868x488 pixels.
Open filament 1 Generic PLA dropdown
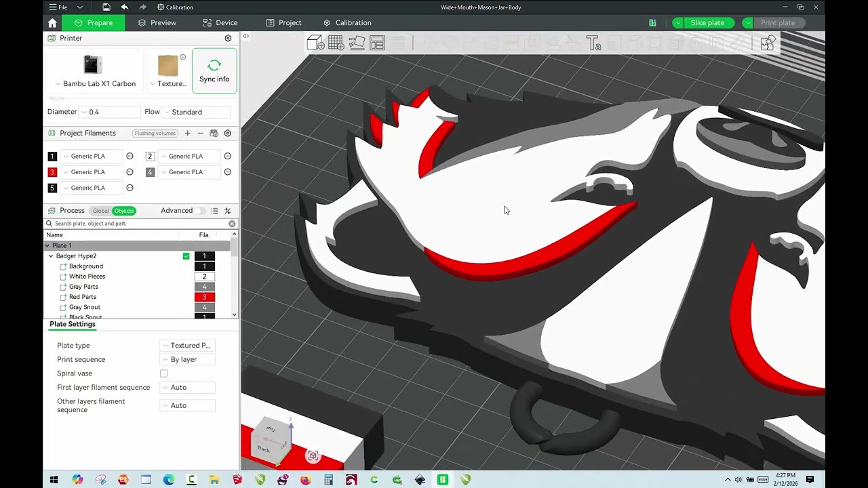tap(92, 156)
